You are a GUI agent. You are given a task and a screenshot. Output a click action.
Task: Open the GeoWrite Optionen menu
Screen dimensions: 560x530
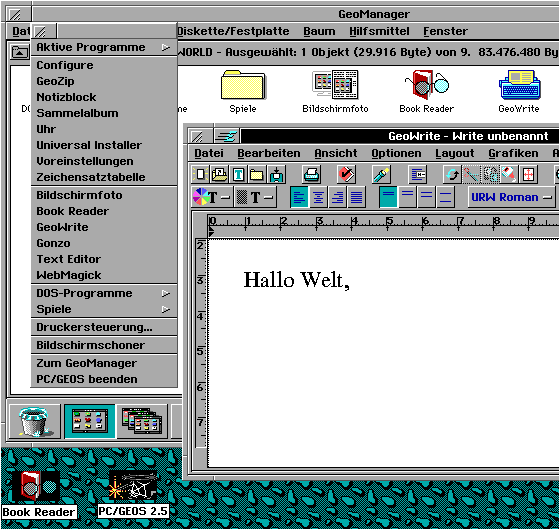(396, 153)
